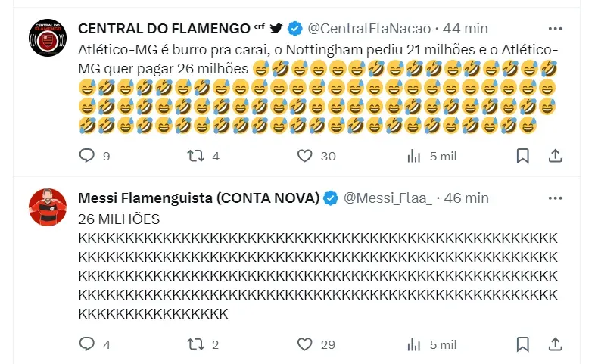Bookmark the Central do Flamengo tweet
The height and width of the screenshot is (364, 598).
(522, 156)
